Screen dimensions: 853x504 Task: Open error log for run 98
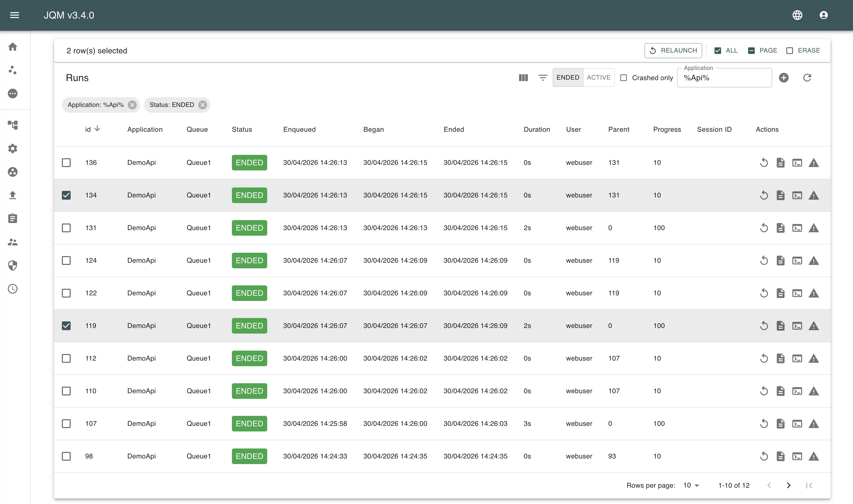click(x=814, y=456)
